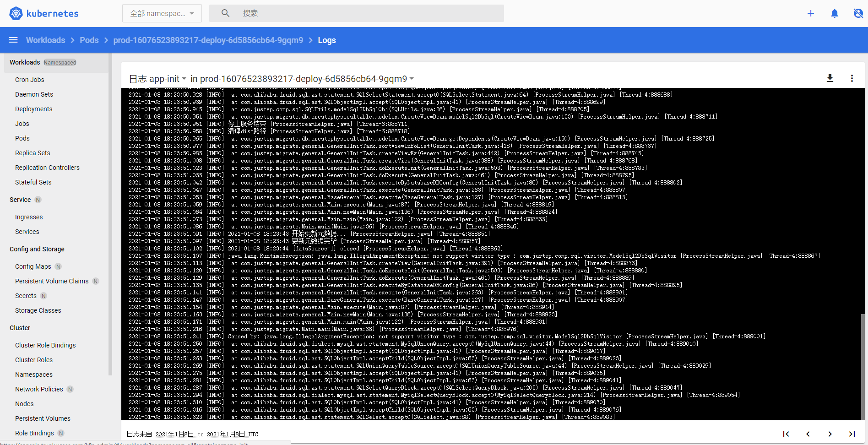Screen dimensions: 868x445
Task: Click the search magnifier icon
Action: pos(225,13)
